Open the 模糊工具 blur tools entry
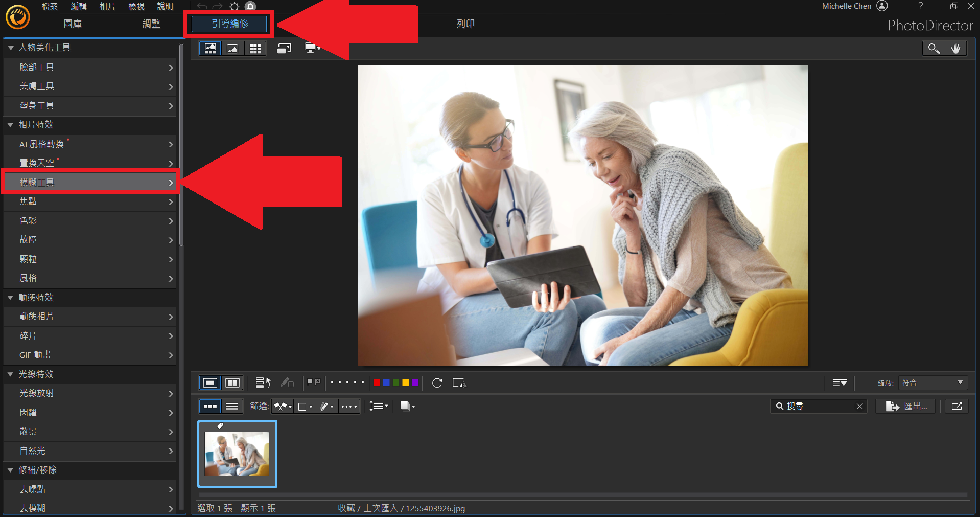The height and width of the screenshot is (517, 980). (90, 182)
